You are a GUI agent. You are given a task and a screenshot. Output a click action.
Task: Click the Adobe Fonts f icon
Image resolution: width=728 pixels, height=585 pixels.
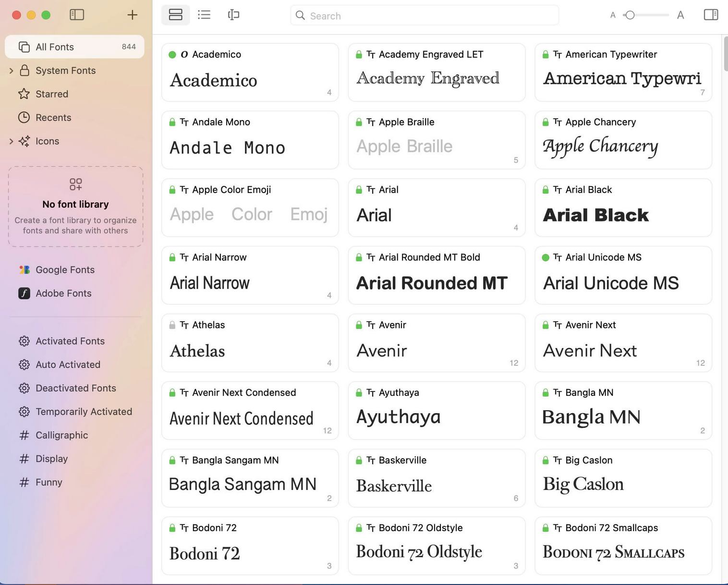[x=24, y=293]
